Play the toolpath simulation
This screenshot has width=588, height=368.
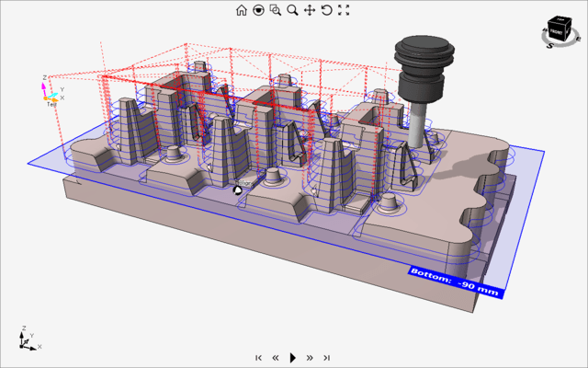292,358
